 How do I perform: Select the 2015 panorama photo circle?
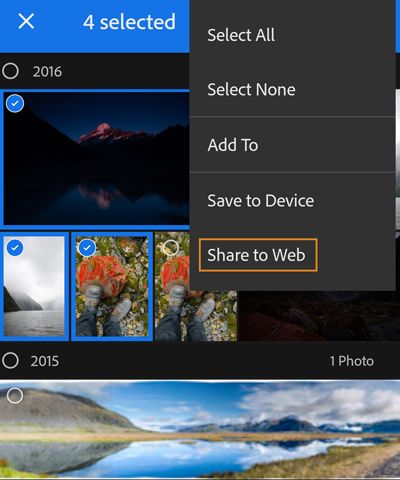click(x=15, y=396)
